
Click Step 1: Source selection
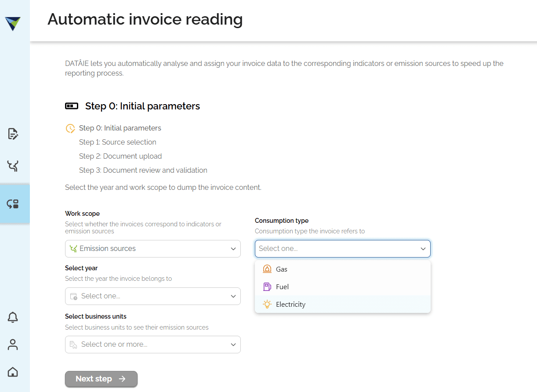pyautogui.click(x=118, y=142)
